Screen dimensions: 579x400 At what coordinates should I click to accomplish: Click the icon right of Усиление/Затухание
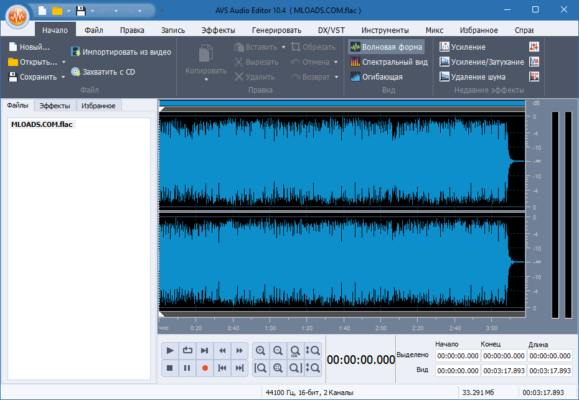tap(534, 62)
